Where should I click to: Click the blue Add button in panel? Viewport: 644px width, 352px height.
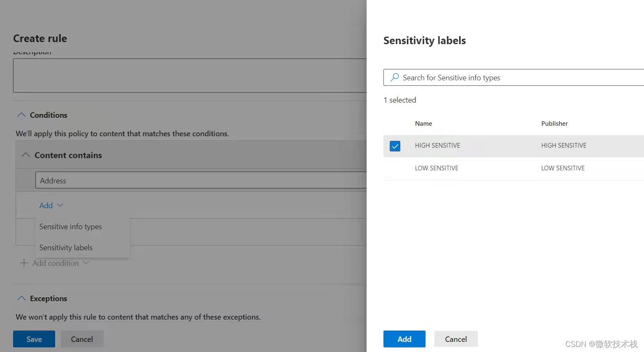(404, 339)
